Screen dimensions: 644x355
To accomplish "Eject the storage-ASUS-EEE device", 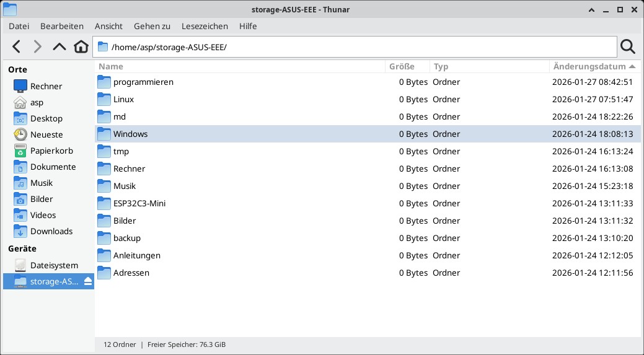I will click(87, 281).
